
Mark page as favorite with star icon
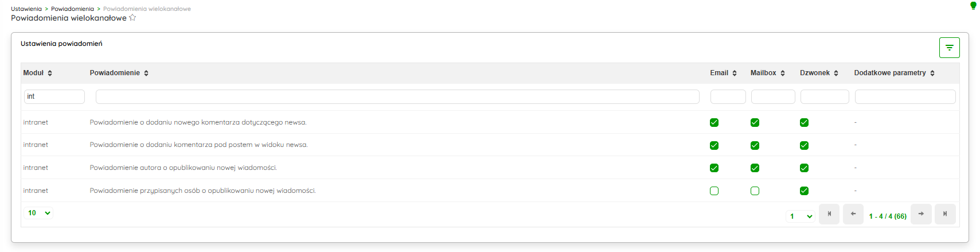click(x=132, y=18)
